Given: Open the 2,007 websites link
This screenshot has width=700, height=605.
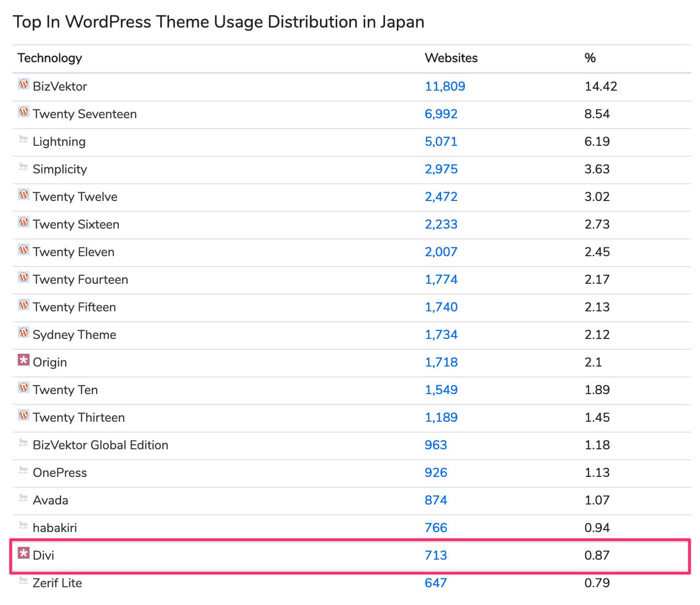Looking at the screenshot, I should 441,252.
